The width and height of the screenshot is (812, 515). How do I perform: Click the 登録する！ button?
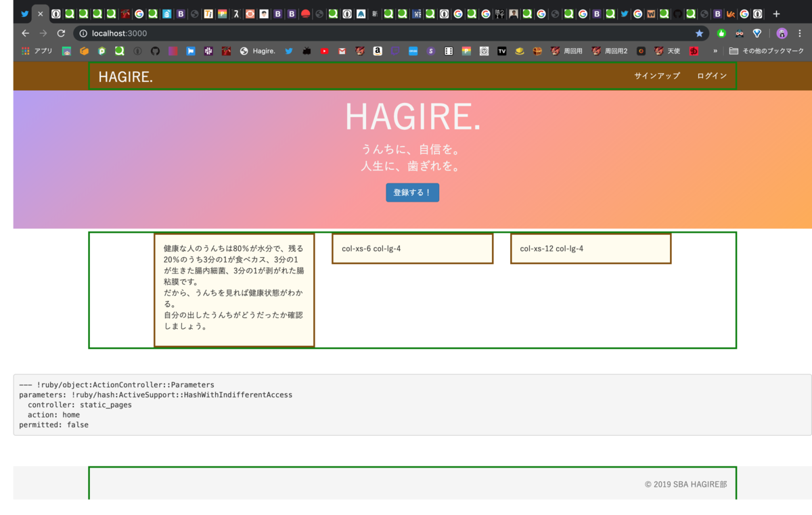(x=412, y=192)
